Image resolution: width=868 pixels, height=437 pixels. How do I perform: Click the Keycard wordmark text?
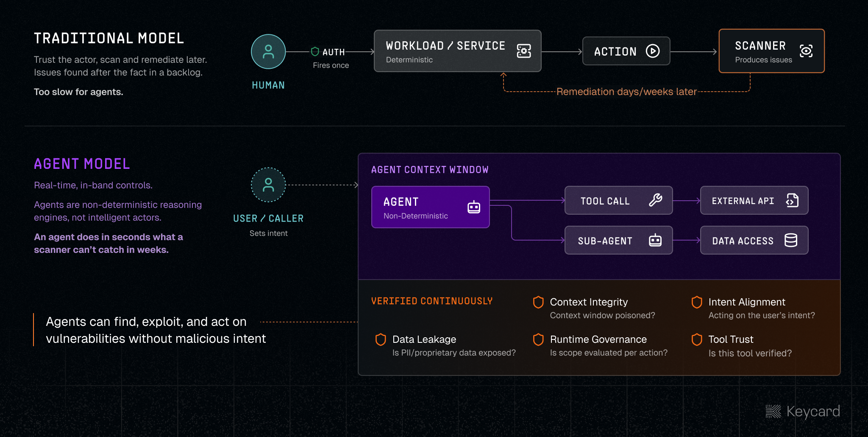click(813, 412)
